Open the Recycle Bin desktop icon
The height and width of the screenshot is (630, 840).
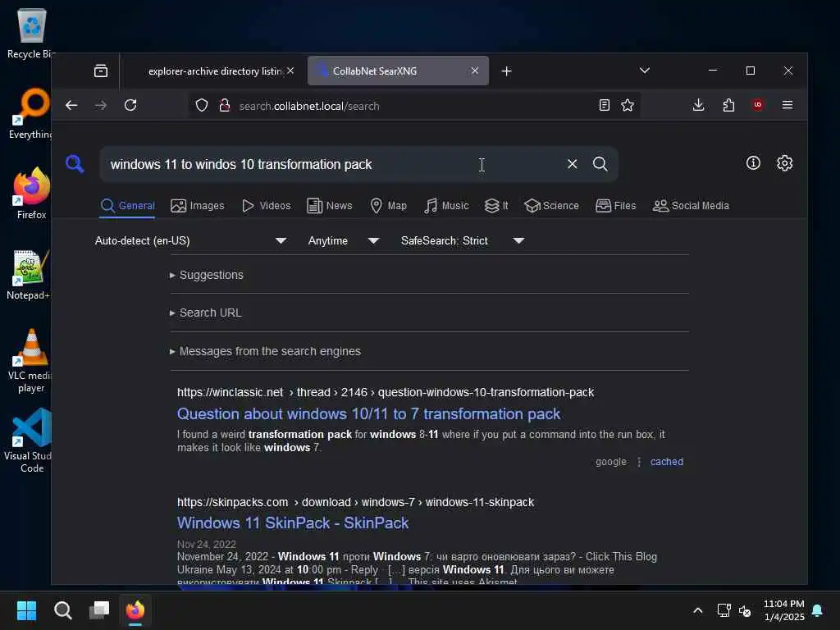pyautogui.click(x=31, y=33)
